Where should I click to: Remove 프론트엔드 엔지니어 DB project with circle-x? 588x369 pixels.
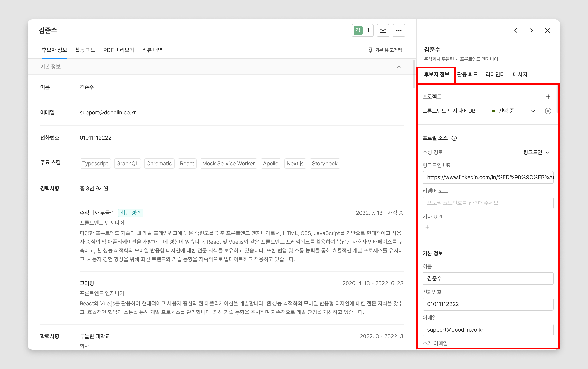[x=548, y=111]
